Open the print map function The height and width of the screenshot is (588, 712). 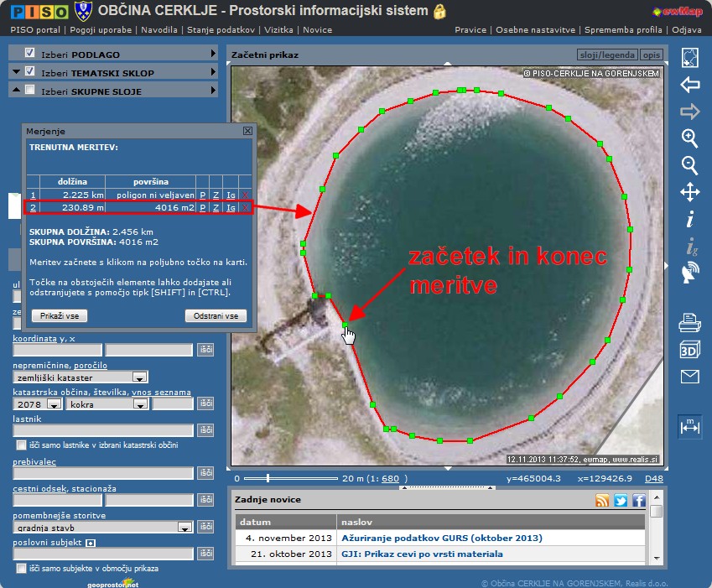tap(689, 321)
